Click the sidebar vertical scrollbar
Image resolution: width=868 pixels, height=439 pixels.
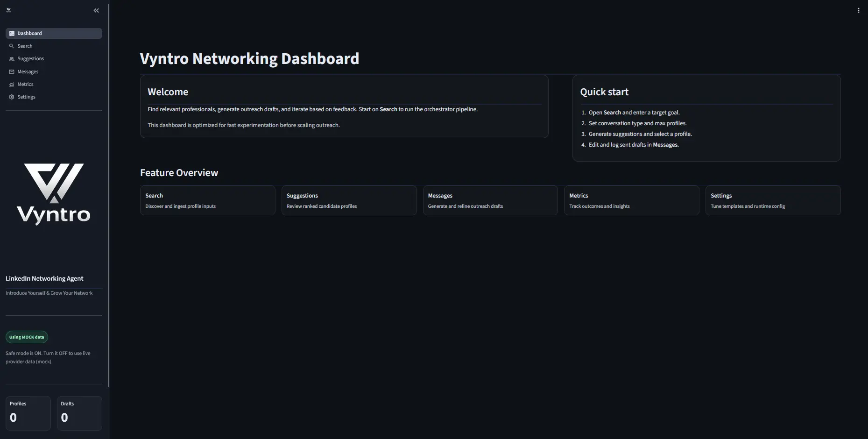coord(108,195)
